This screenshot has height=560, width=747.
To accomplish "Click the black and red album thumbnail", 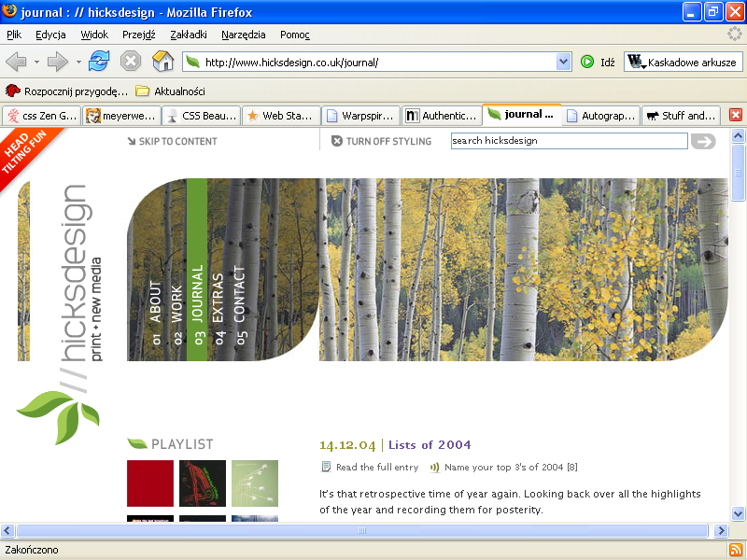I will (x=203, y=483).
